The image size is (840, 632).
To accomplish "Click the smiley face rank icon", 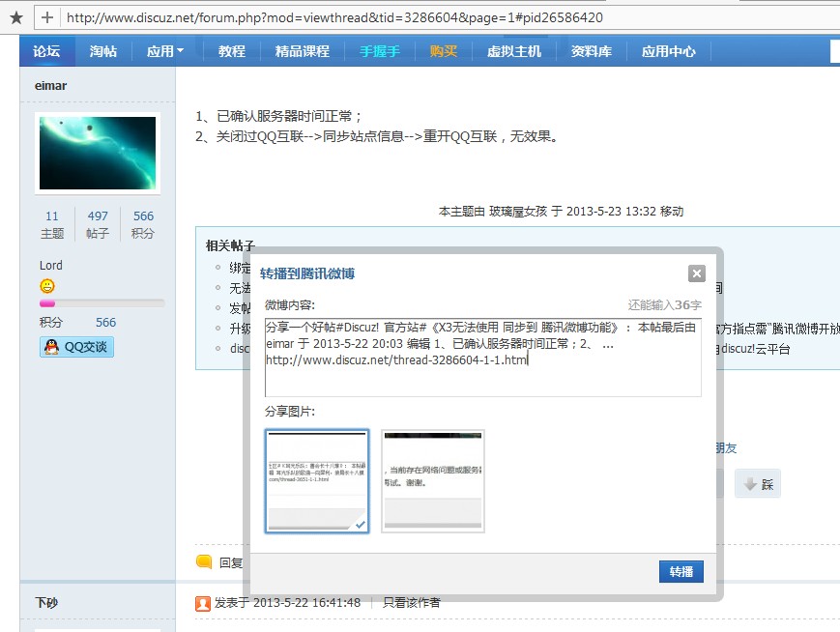I will 47,286.
